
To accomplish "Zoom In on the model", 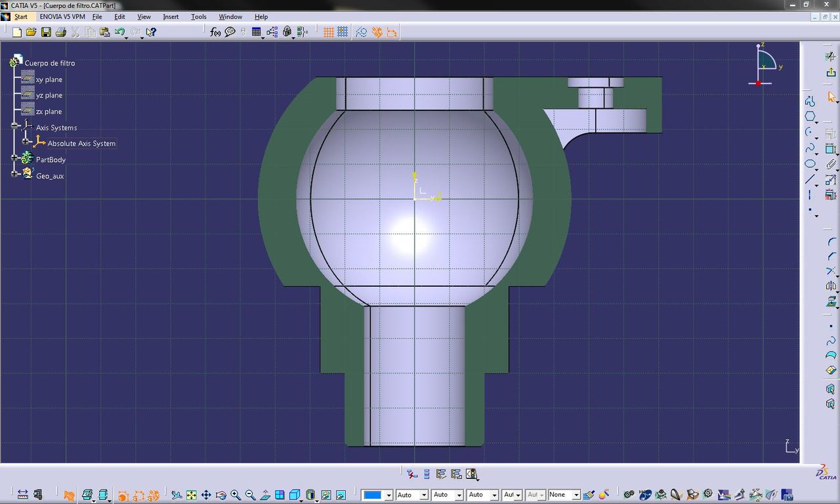I will point(236,495).
